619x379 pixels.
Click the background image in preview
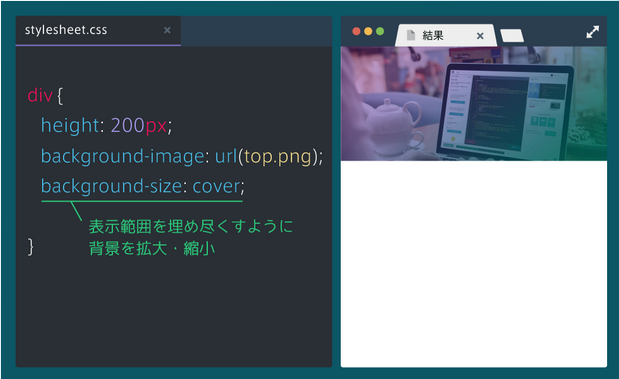click(474, 103)
